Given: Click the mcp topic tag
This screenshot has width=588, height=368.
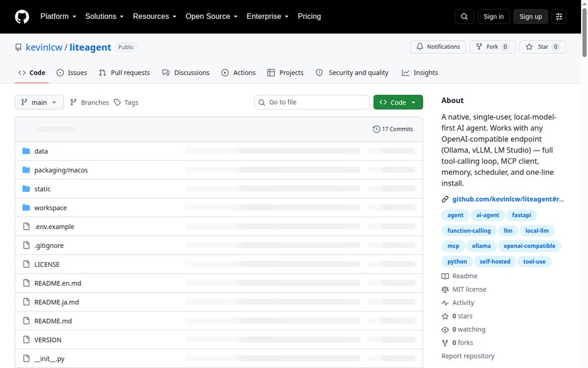Looking at the screenshot, I should (x=453, y=246).
